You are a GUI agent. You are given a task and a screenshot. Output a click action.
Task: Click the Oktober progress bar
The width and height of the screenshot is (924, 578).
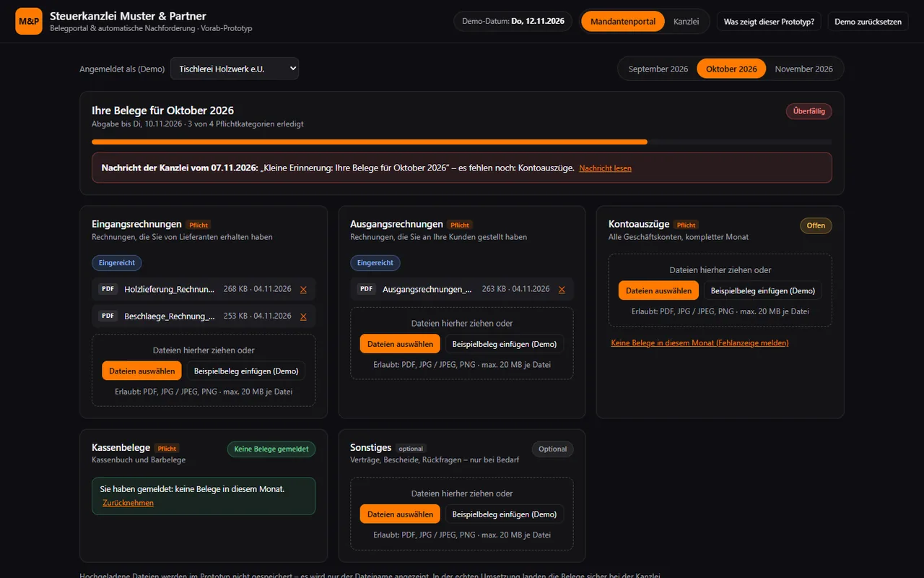(462, 142)
